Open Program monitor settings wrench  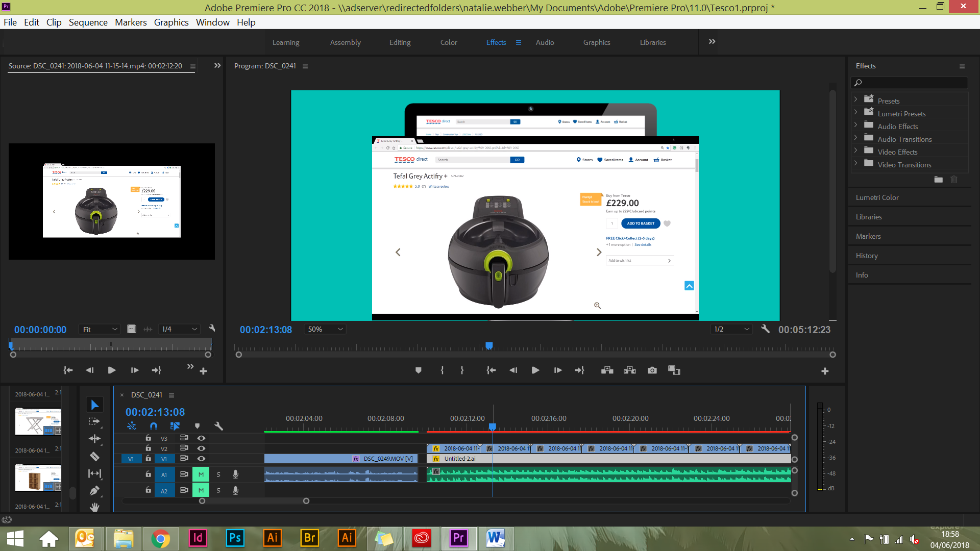765,329
